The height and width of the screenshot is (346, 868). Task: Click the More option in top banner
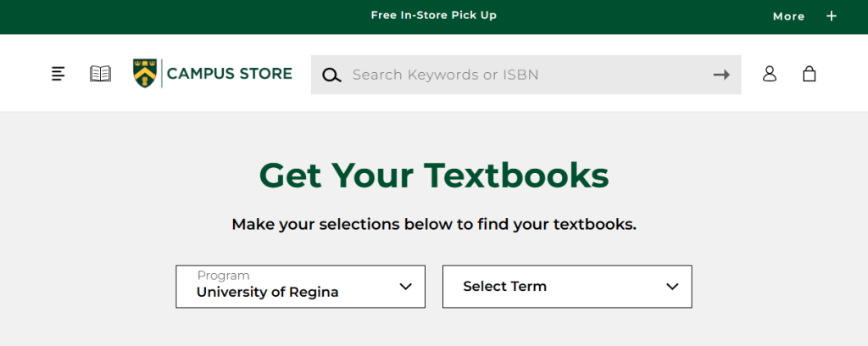pyautogui.click(x=788, y=16)
